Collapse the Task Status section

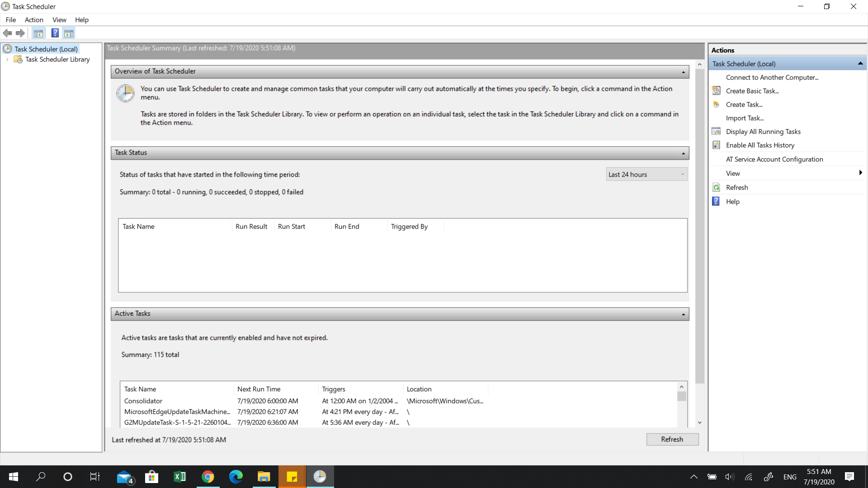pyautogui.click(x=683, y=154)
